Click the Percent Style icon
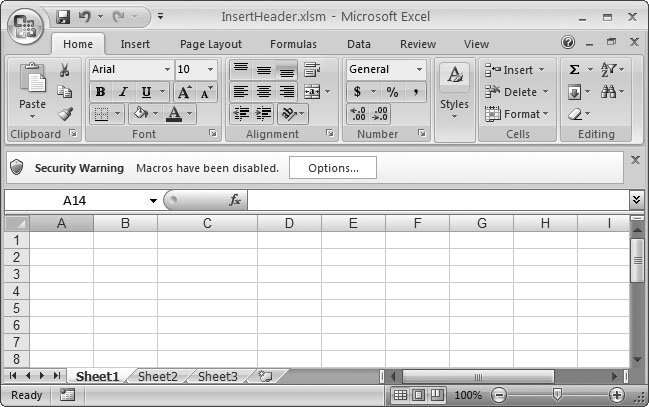Viewport: 649px width, 407px height. [x=392, y=92]
